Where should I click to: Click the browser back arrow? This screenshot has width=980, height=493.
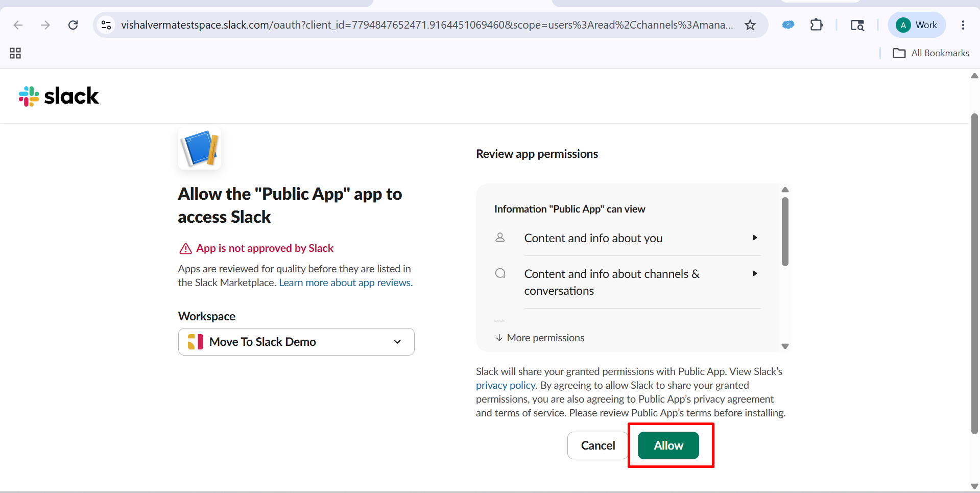(18, 25)
